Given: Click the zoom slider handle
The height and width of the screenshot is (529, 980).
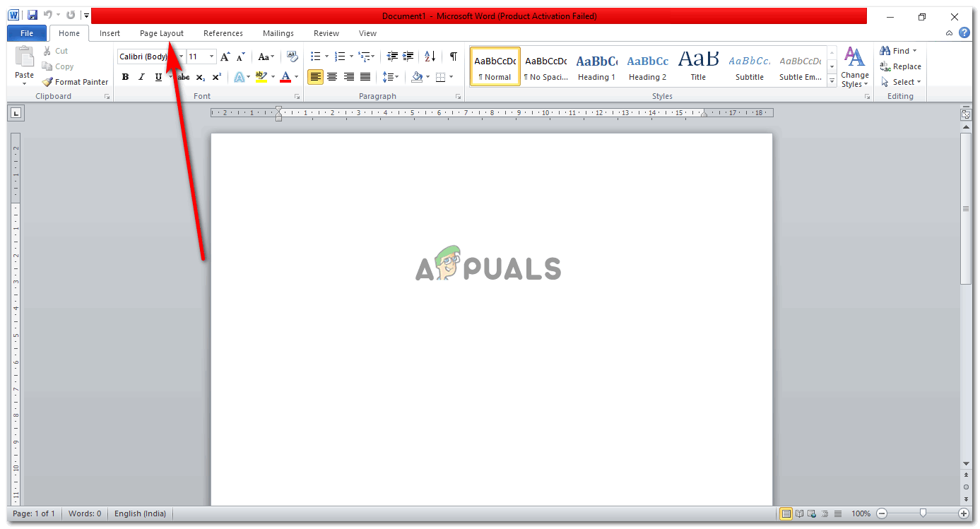Looking at the screenshot, I should click(922, 513).
